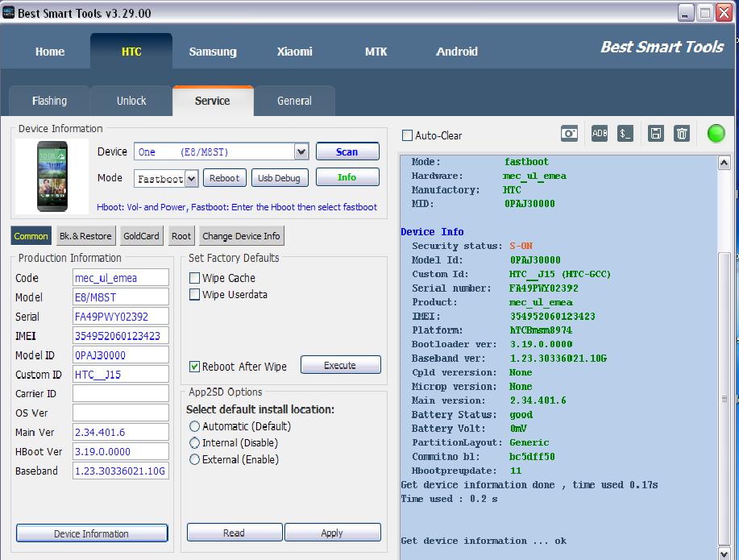This screenshot has width=739, height=560.
Task: Click the Scan button
Action: click(x=347, y=151)
